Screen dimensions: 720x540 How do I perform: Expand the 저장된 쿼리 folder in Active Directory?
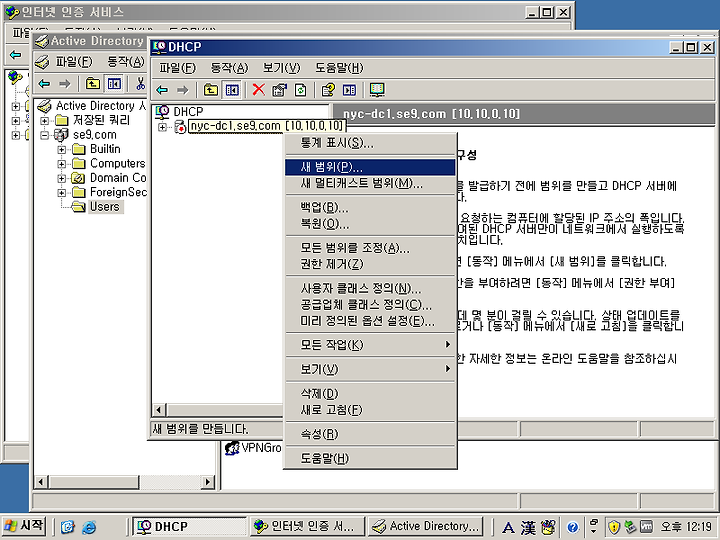(x=45, y=121)
